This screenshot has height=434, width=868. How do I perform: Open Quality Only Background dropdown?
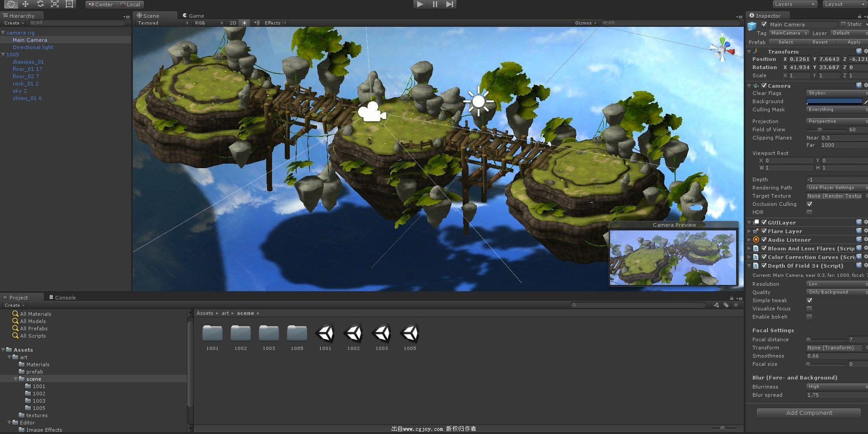[837, 292]
